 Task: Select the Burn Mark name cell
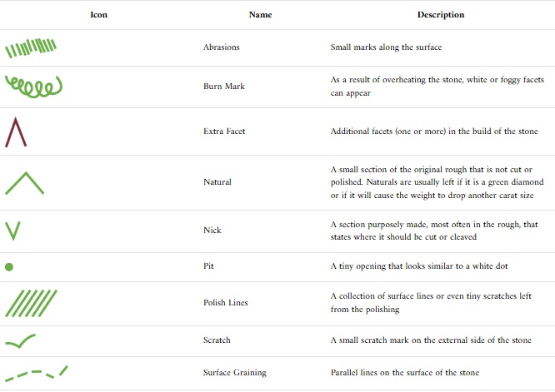222,87
